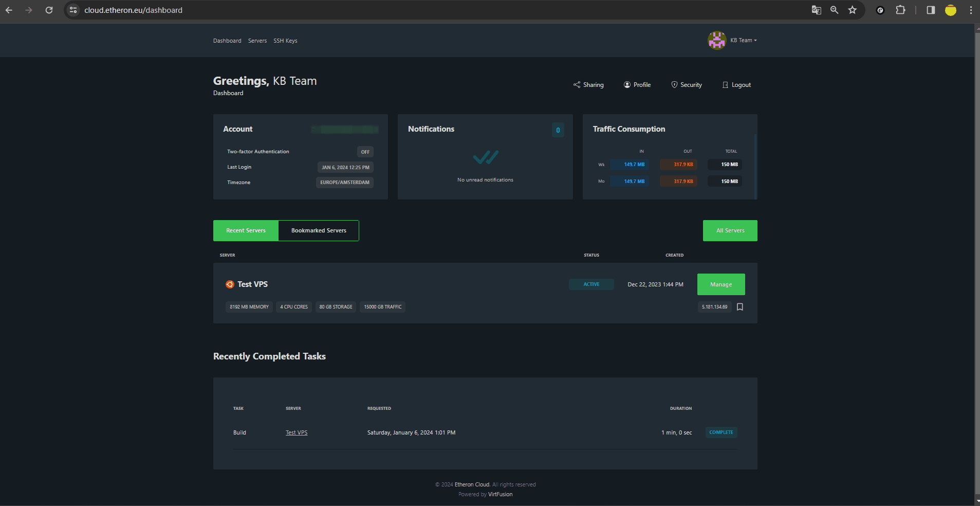Switch to the Bookmarked Servers tab

click(319, 230)
